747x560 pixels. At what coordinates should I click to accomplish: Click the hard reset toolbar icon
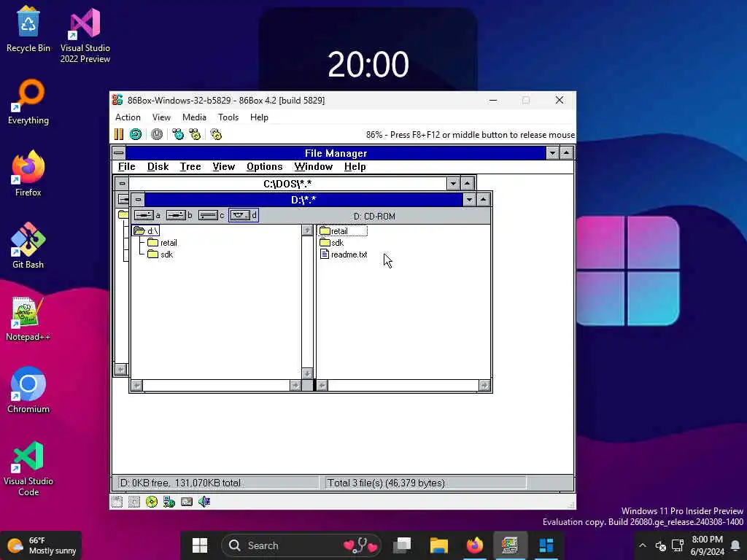(x=136, y=134)
